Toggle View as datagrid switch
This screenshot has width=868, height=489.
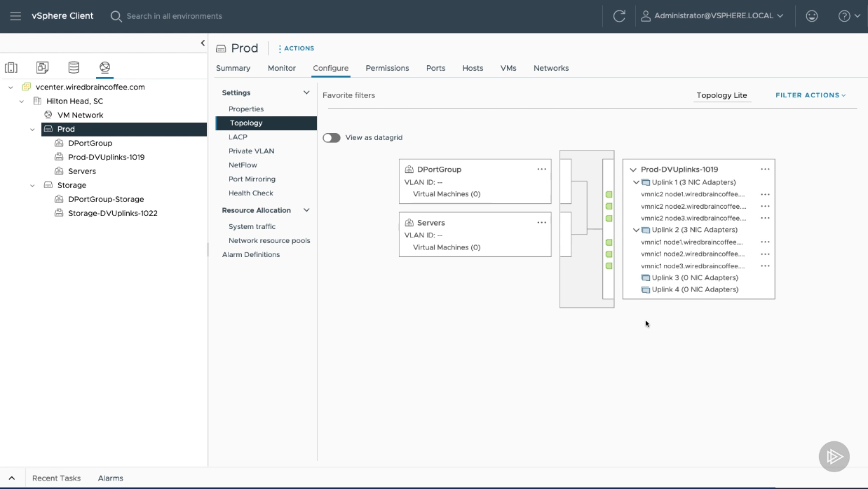[332, 138]
